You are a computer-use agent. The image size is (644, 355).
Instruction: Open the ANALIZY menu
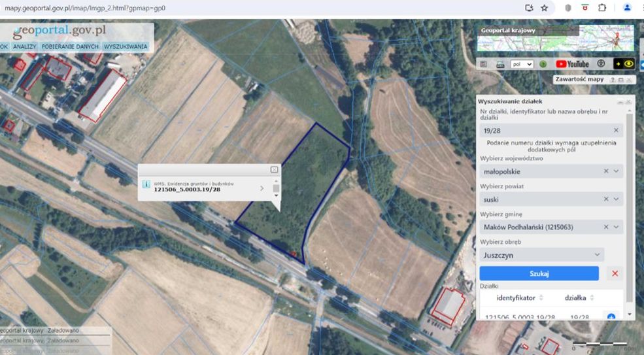[x=24, y=47]
